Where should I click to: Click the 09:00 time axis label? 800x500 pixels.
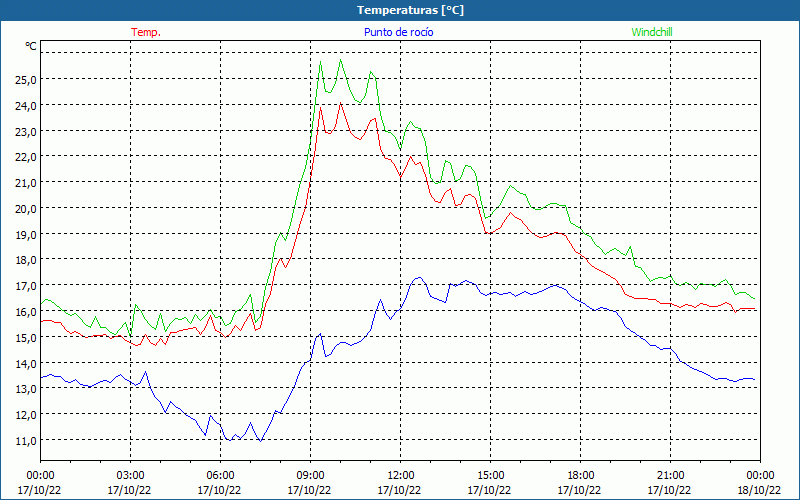pos(310,476)
